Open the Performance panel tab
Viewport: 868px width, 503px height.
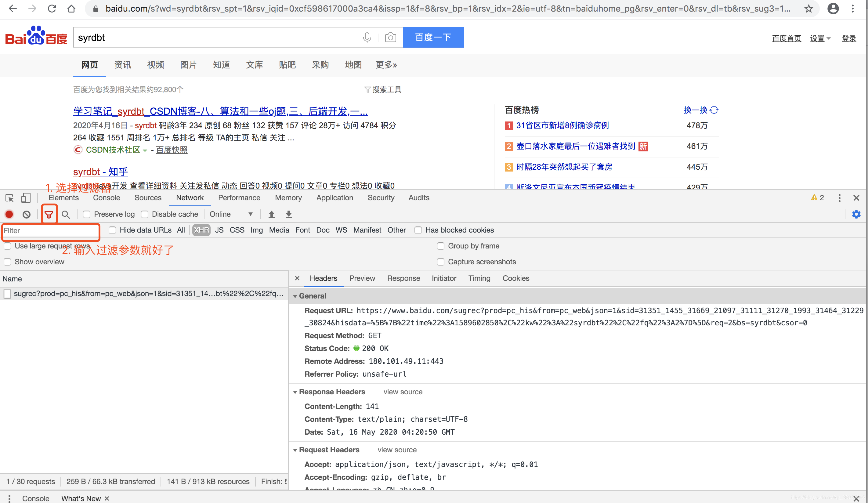pos(239,198)
